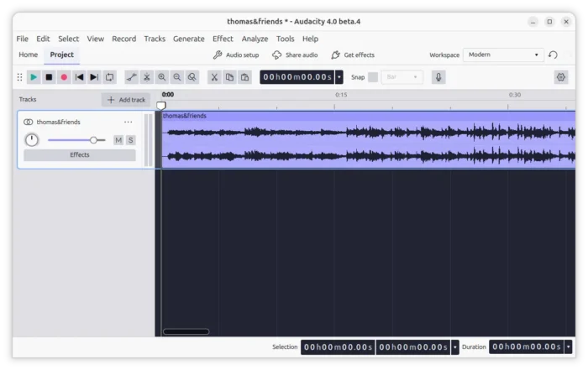
Task: Click the 0:15 mark on timeline ruler
Action: click(x=341, y=95)
